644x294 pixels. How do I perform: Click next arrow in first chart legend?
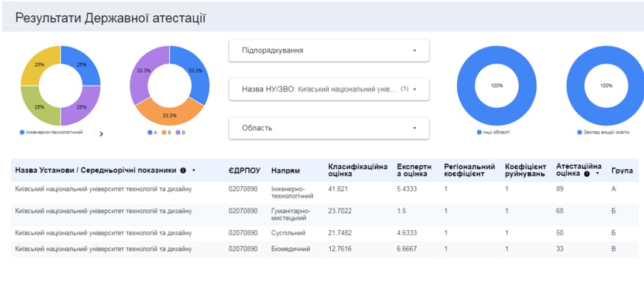pyautogui.click(x=101, y=134)
